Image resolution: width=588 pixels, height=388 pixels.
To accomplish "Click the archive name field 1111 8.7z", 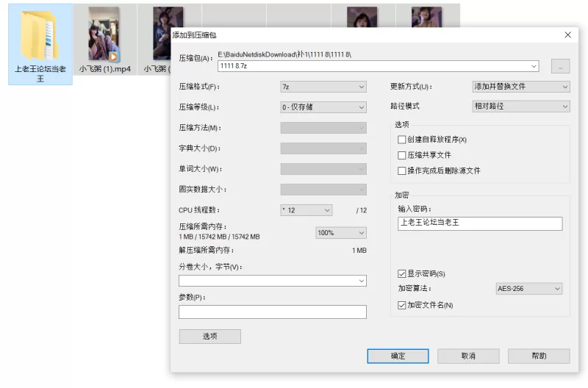I will pyautogui.click(x=378, y=66).
